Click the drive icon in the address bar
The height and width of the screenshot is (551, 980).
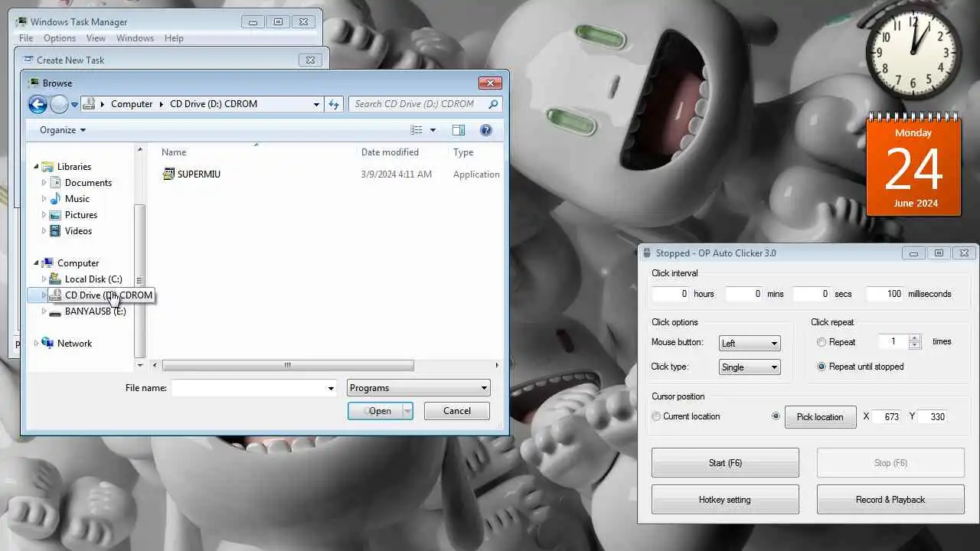coord(90,104)
